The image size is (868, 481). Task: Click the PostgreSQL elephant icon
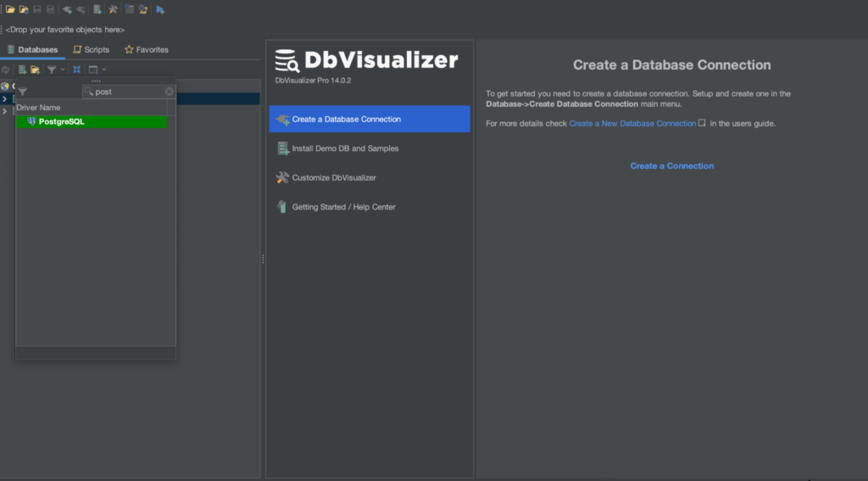coord(31,121)
